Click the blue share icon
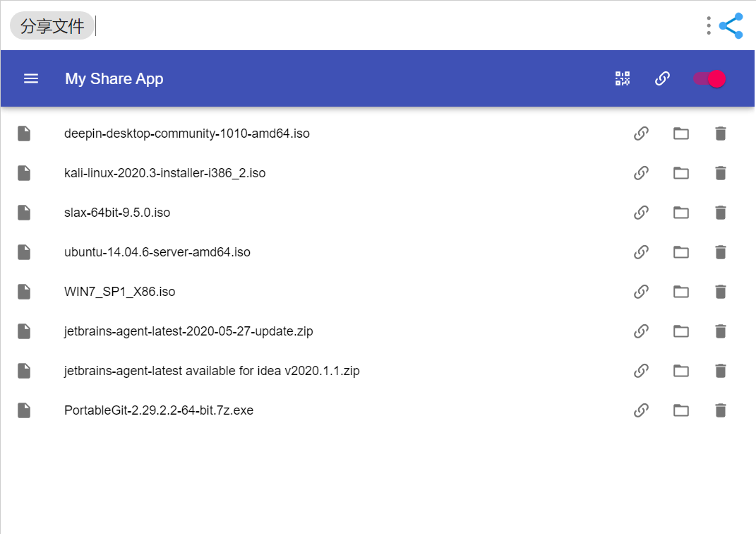This screenshot has width=756, height=534. coord(731,25)
